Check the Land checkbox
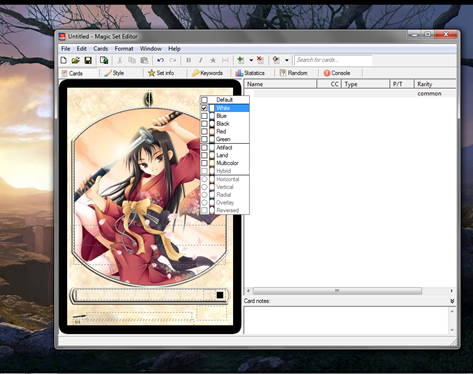The image size is (473, 374). [x=204, y=155]
